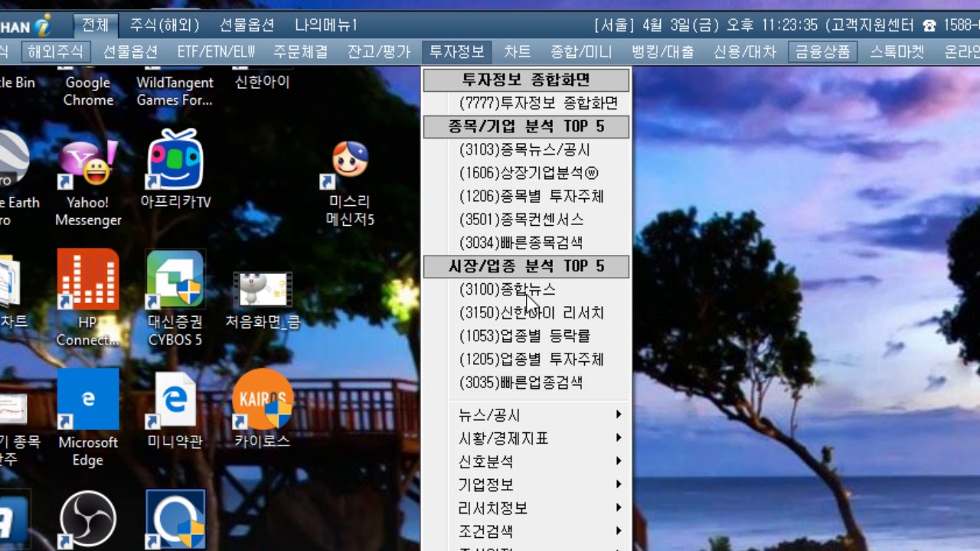The image size is (980, 551).
Task: Open (3103)종목뉴스/공시 entry
Action: pos(524,150)
